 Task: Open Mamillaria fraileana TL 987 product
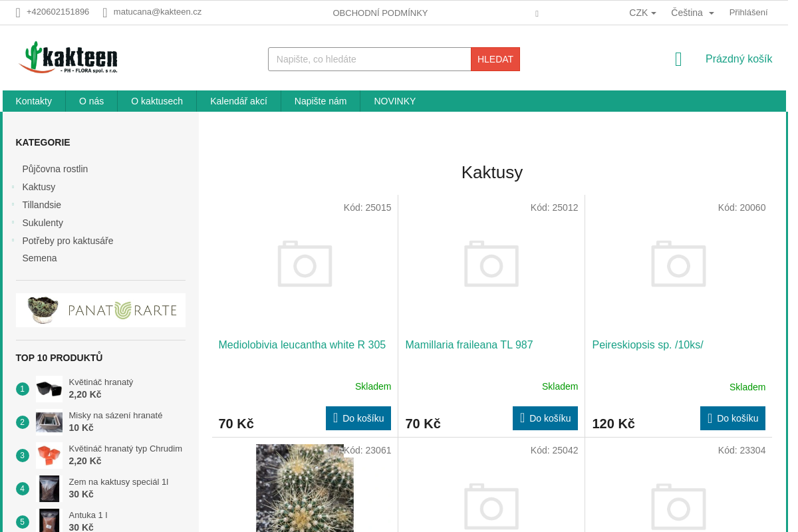point(469,345)
